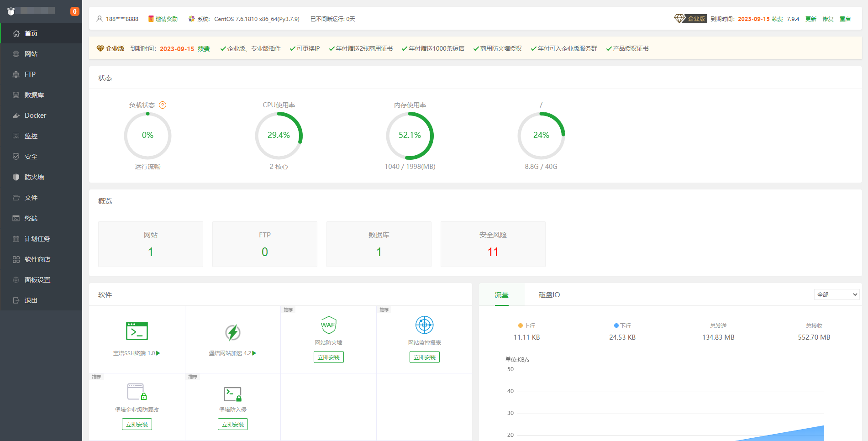Click the 1040 / 1998(MB) memory text
The width and height of the screenshot is (868, 441).
pos(410,167)
